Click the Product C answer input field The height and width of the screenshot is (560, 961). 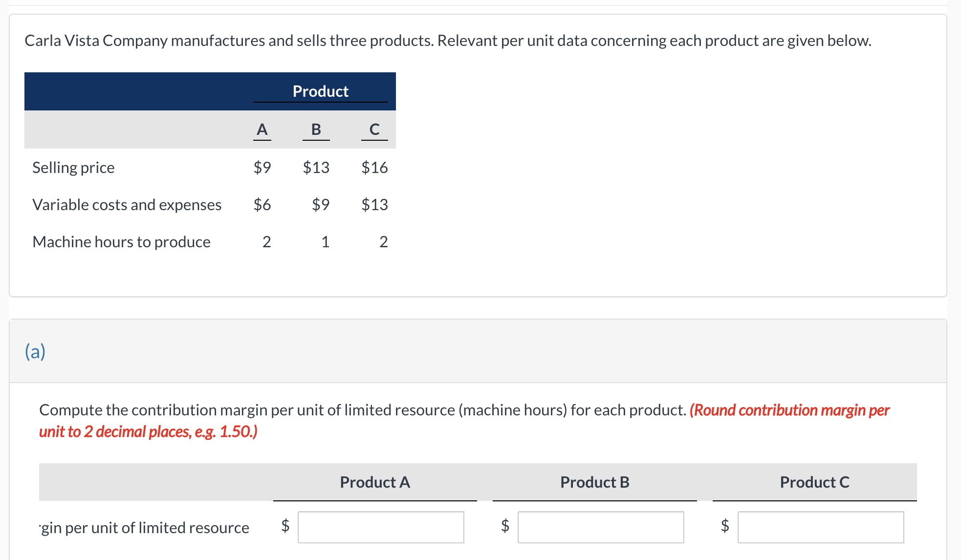point(821,527)
